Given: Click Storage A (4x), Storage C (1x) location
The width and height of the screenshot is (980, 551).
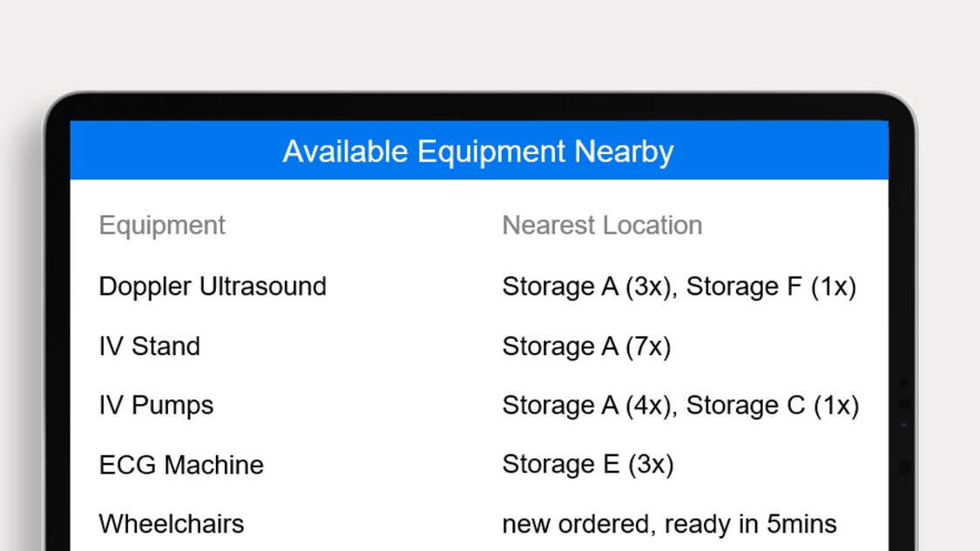Looking at the screenshot, I should coord(680,406).
